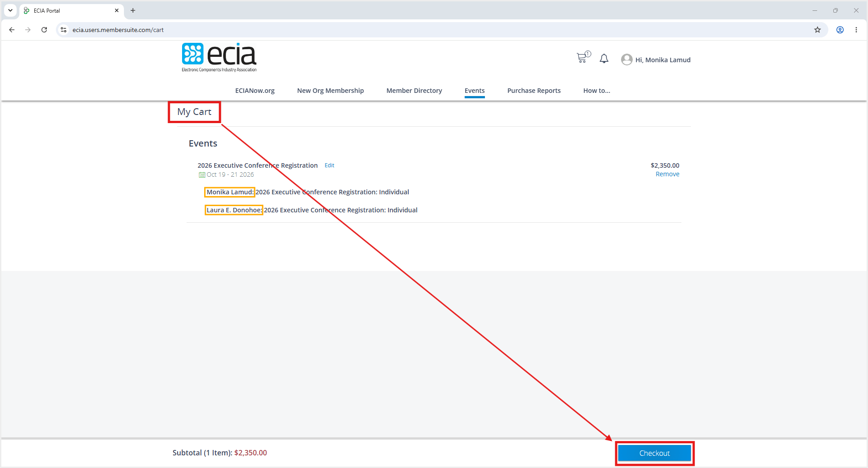This screenshot has width=868, height=468.
Task: Click the My Cart heading
Action: point(194,112)
